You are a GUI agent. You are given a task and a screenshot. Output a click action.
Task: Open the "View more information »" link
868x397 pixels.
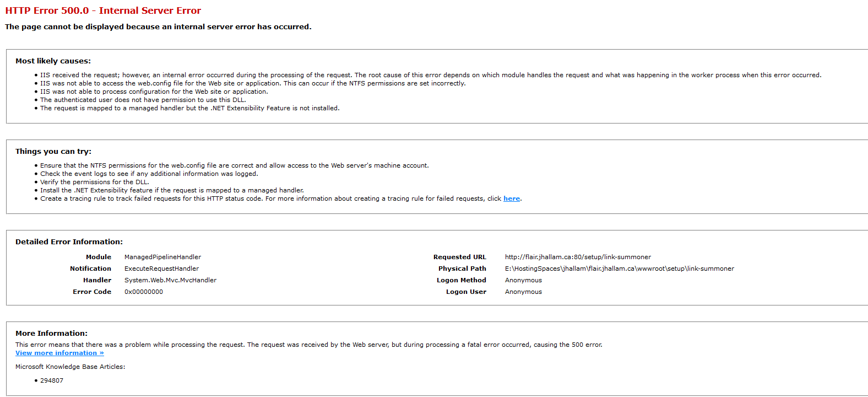pyautogui.click(x=59, y=353)
